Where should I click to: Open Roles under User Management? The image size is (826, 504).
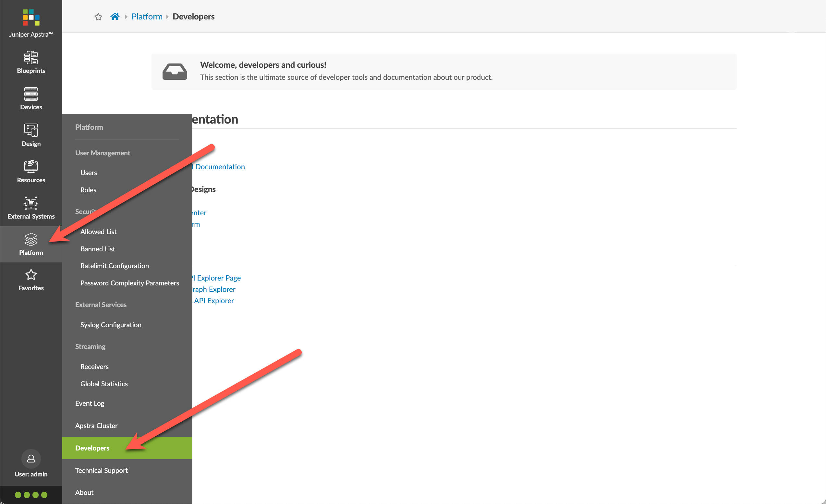pos(89,190)
